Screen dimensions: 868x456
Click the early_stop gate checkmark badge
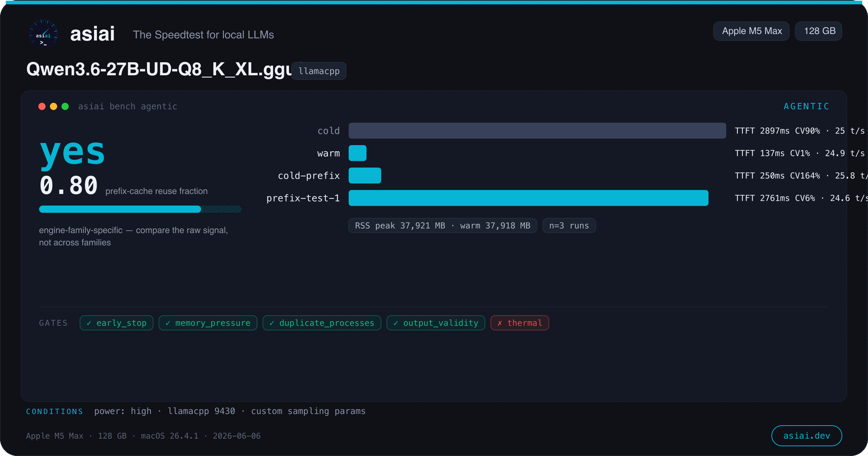(x=116, y=323)
